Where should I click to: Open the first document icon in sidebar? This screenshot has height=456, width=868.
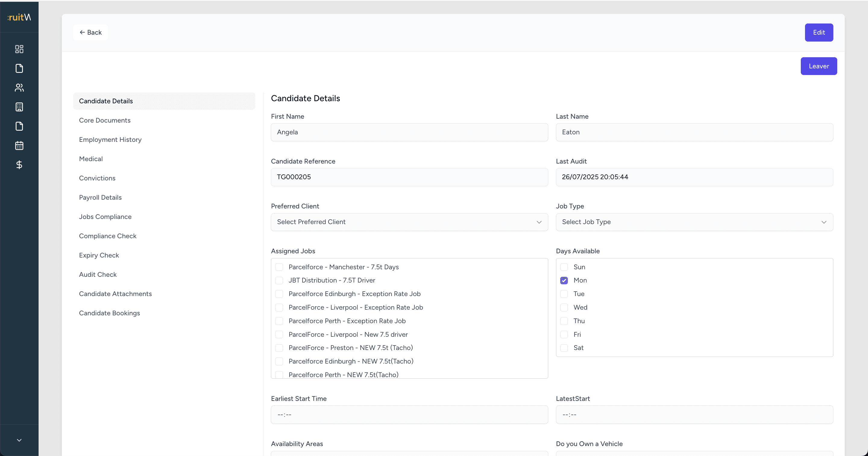[19, 68]
